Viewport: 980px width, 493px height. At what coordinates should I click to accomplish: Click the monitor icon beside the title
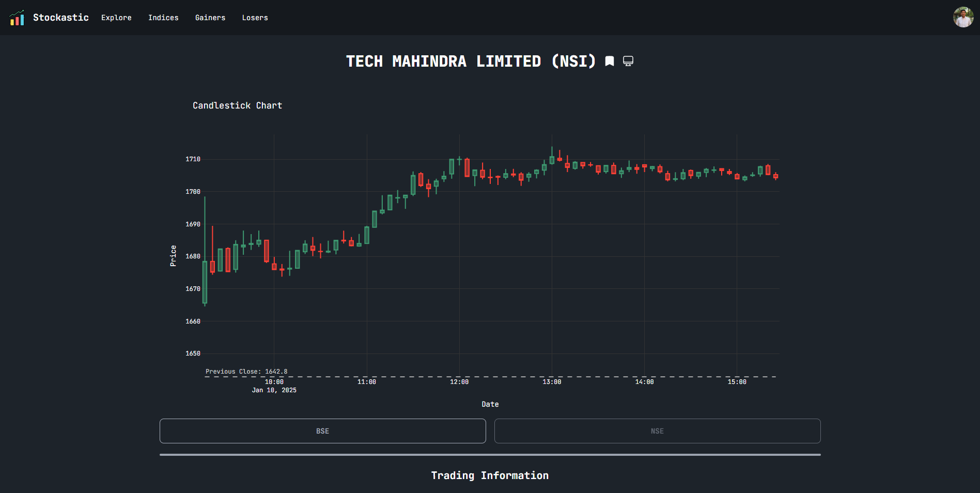point(628,61)
